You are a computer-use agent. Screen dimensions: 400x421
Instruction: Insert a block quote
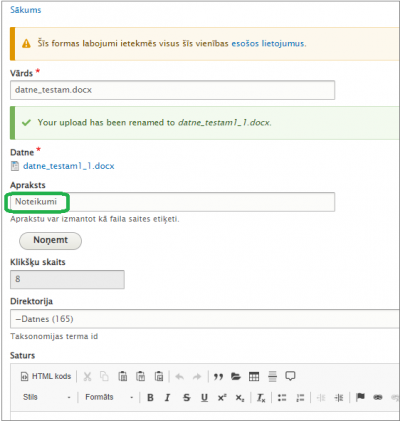218,377
